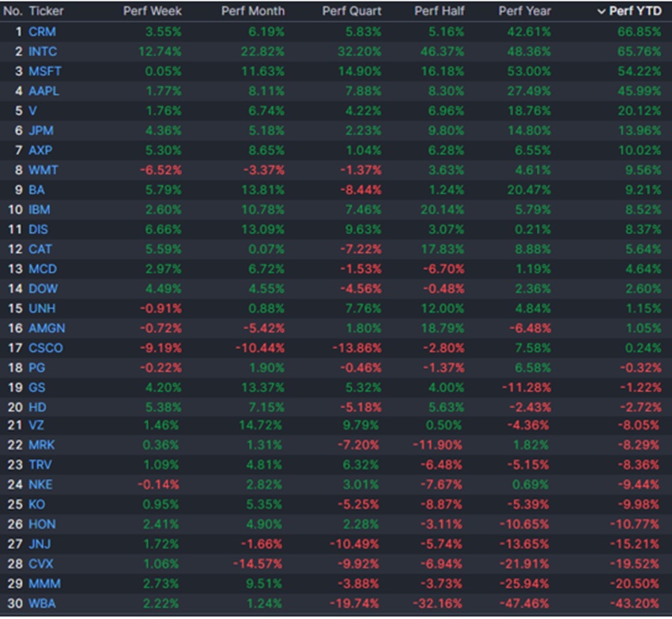672x619 pixels.
Task: Select CAT's Perf Quart value -7.22%
Action: tap(361, 249)
